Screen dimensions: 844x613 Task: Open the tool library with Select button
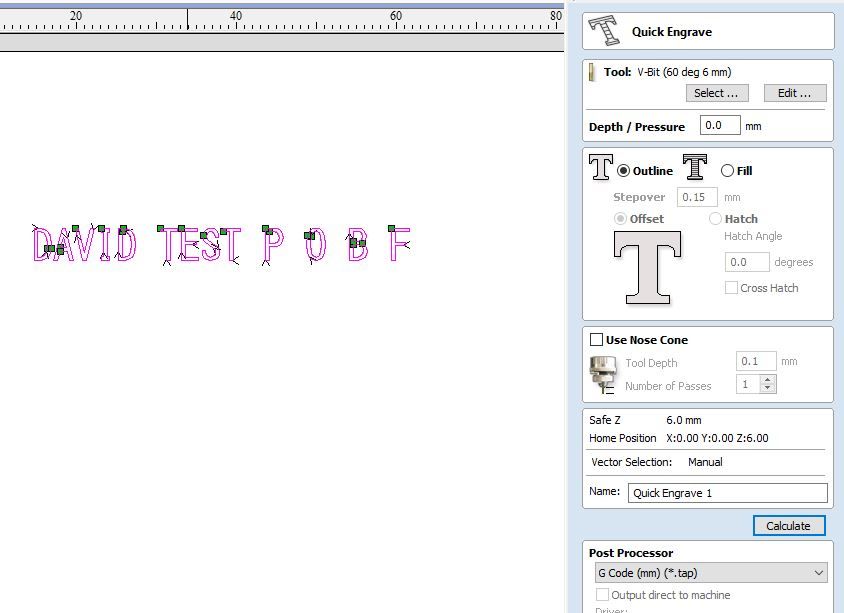pos(716,92)
